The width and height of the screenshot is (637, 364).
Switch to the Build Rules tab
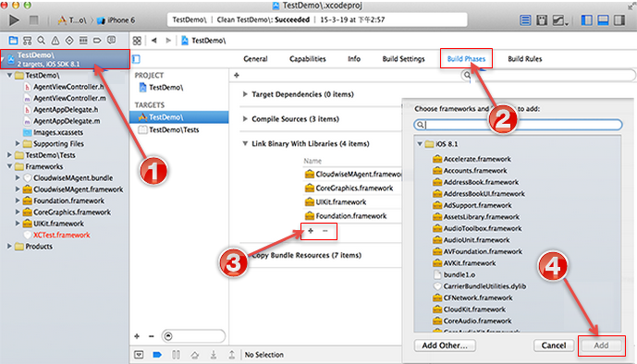pyautogui.click(x=525, y=59)
